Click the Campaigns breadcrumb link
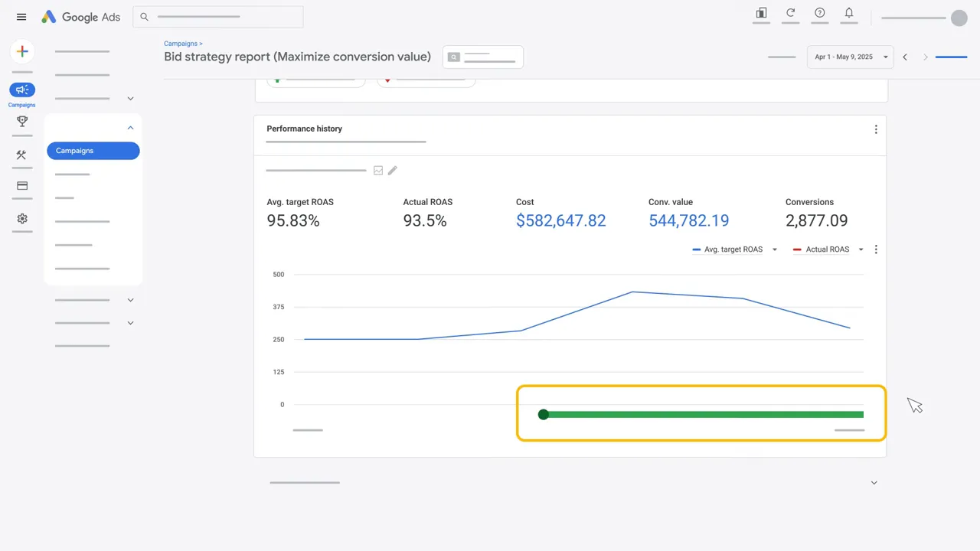This screenshot has height=551, width=980. click(x=181, y=44)
